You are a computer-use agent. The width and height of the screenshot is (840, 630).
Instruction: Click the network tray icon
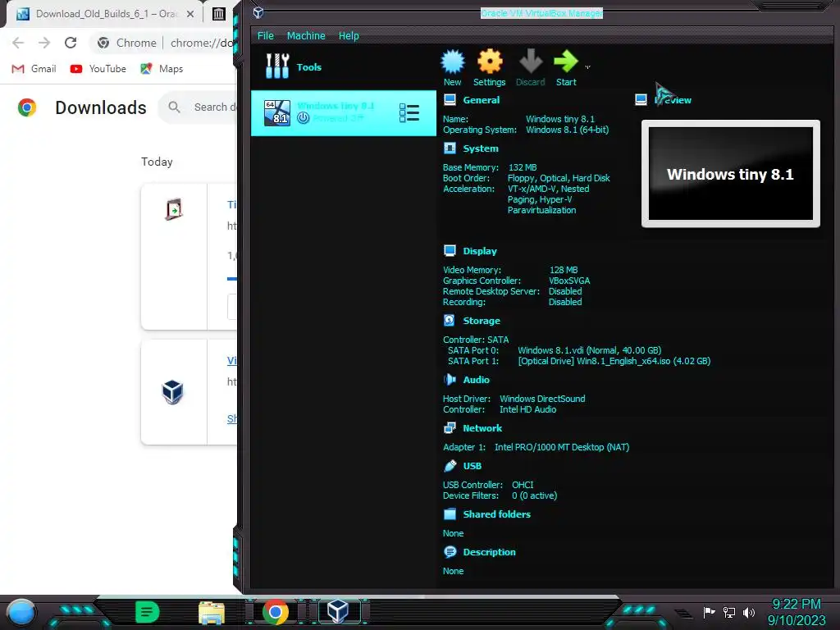pyautogui.click(x=729, y=612)
